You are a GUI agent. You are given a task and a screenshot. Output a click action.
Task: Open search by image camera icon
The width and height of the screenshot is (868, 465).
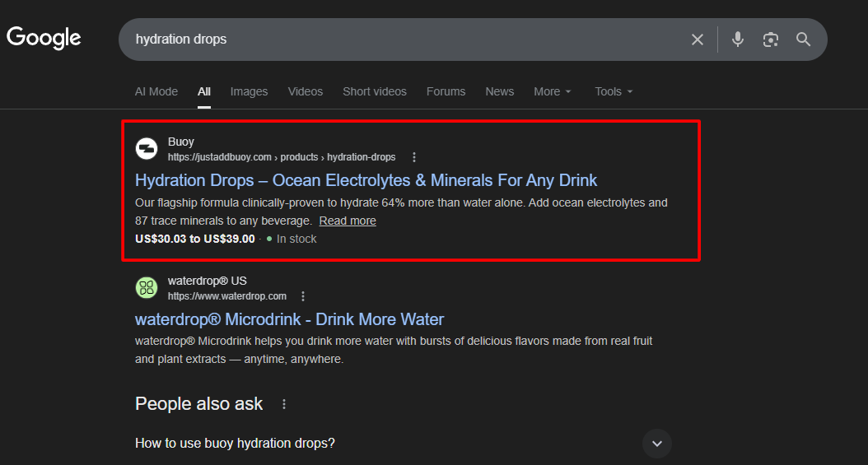pos(770,40)
